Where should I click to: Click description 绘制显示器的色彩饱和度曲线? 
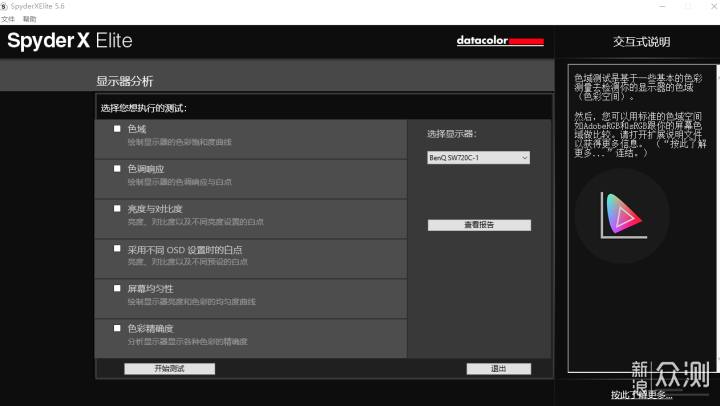point(180,142)
